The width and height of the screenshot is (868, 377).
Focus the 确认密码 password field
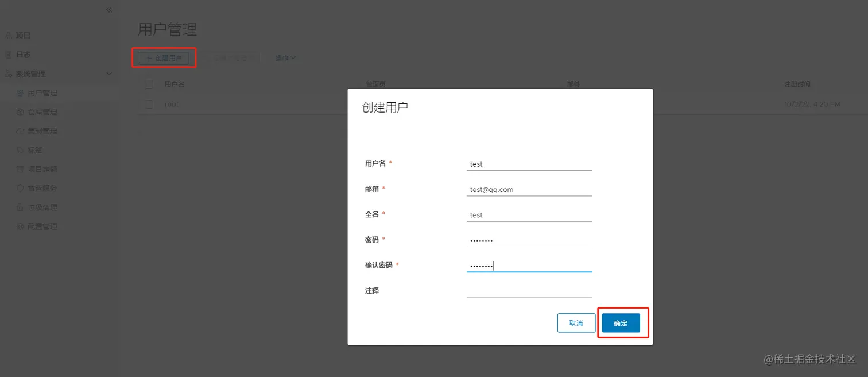pos(529,266)
